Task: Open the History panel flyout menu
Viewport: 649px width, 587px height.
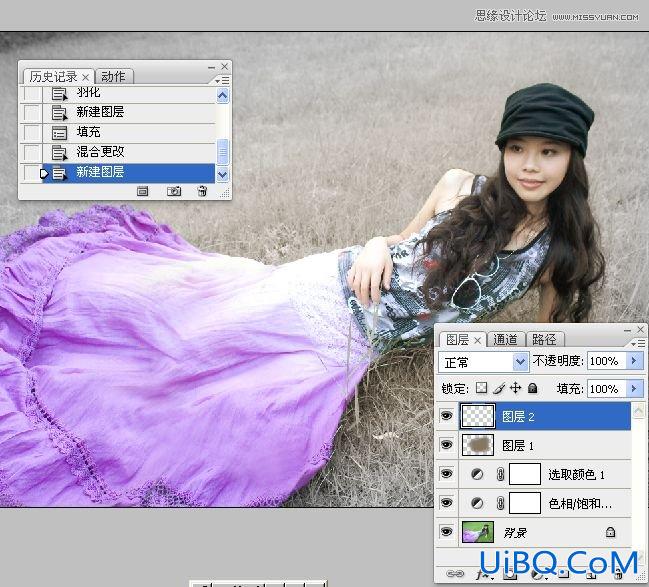Action: coord(223,80)
